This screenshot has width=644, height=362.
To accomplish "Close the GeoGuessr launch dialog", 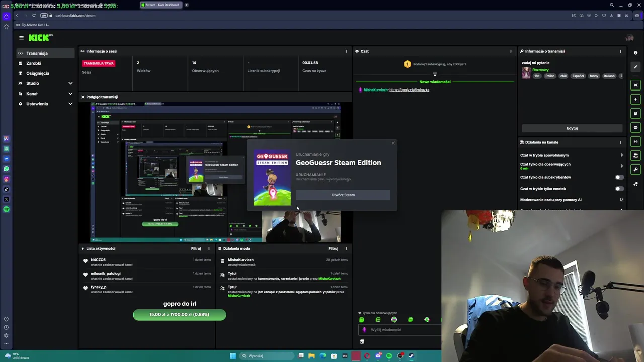I will (x=393, y=143).
